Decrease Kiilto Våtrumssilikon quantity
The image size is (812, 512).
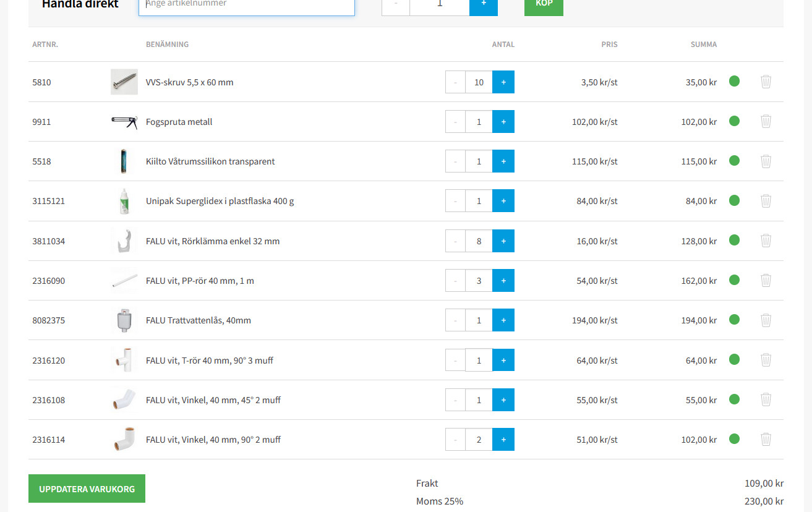455,161
